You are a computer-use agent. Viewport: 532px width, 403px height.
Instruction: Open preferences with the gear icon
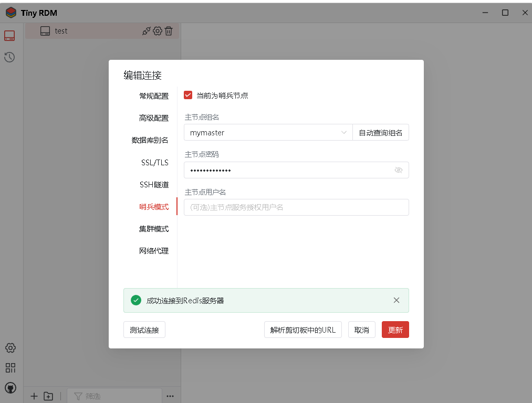pyautogui.click(x=10, y=347)
